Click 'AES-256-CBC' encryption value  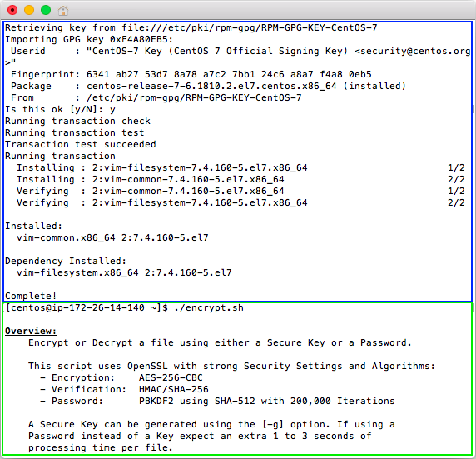[x=171, y=377]
